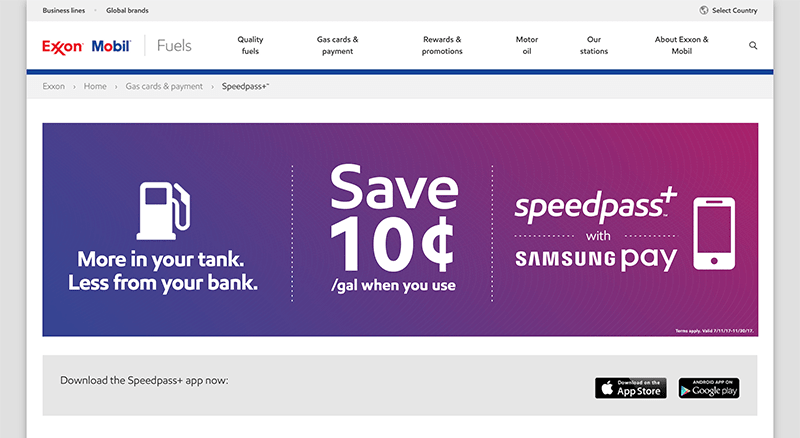Tap the Apple App Store badge
The height and width of the screenshot is (438, 800).
click(631, 388)
